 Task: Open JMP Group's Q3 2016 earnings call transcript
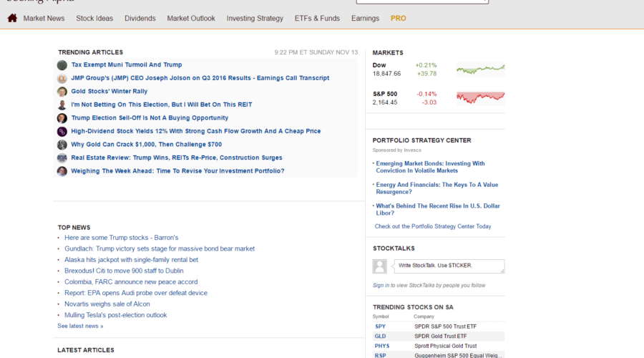[200, 78]
